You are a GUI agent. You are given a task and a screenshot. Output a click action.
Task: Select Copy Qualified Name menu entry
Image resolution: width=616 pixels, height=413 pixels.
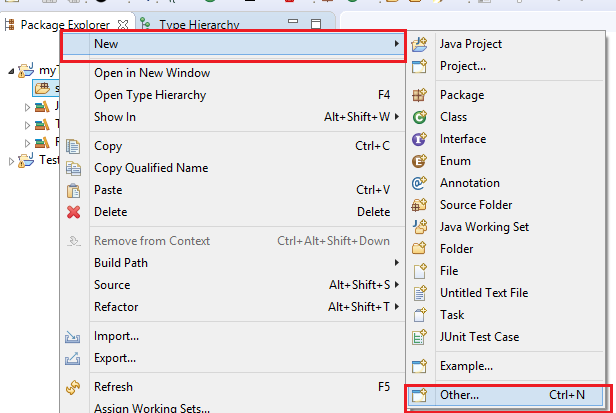pyautogui.click(x=151, y=168)
